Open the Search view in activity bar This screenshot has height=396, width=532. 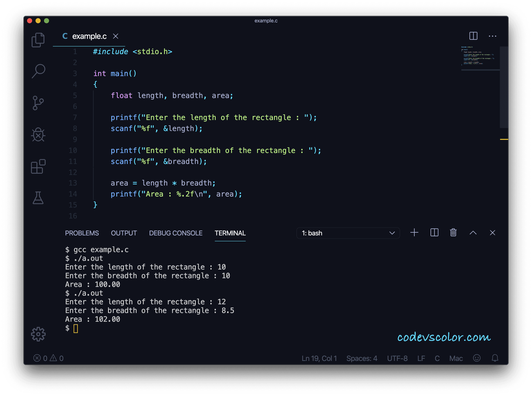pos(38,71)
